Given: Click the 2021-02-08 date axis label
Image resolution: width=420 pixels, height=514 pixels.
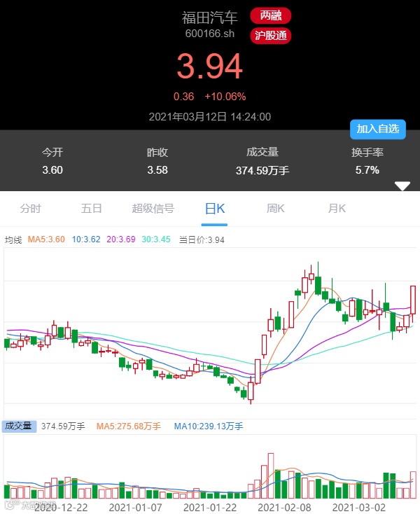Looking at the screenshot, I should coord(284,508).
